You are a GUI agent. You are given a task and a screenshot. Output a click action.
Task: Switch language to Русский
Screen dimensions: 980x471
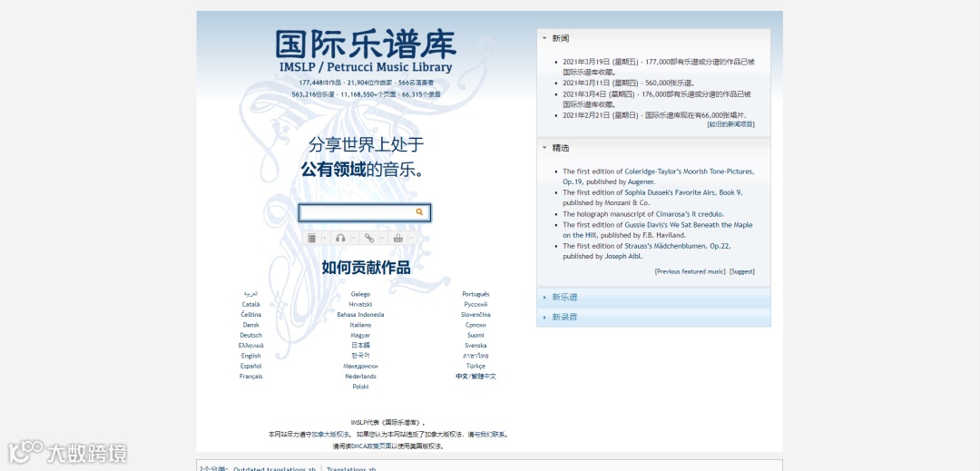[x=475, y=304]
